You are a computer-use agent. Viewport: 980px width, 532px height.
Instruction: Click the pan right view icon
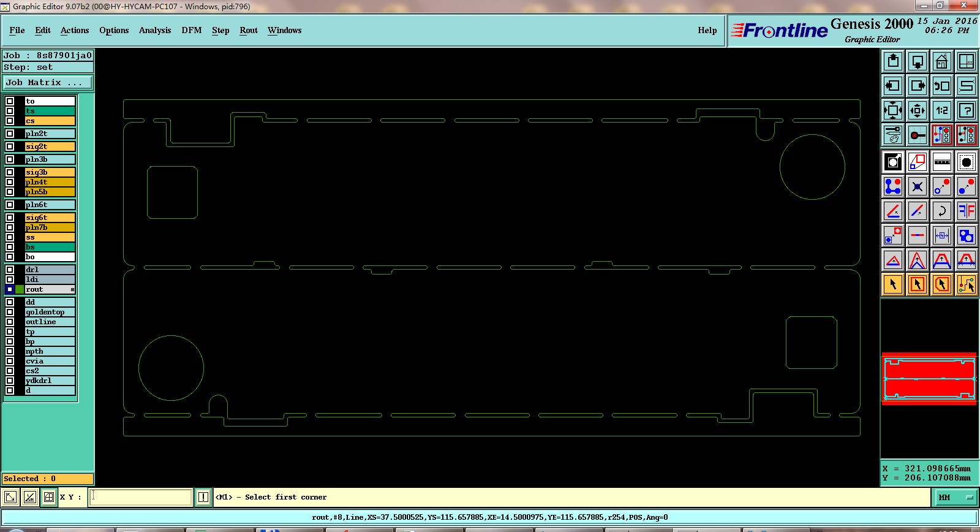pos(918,86)
